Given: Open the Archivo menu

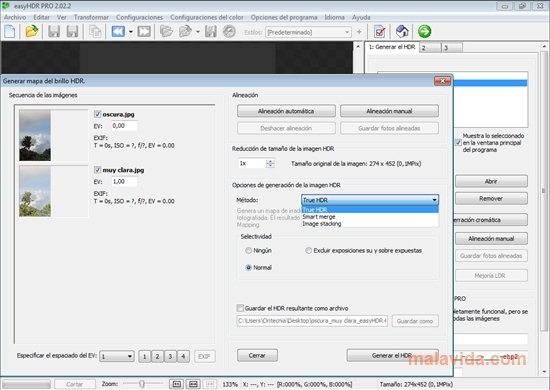Looking at the screenshot, I should [15, 17].
